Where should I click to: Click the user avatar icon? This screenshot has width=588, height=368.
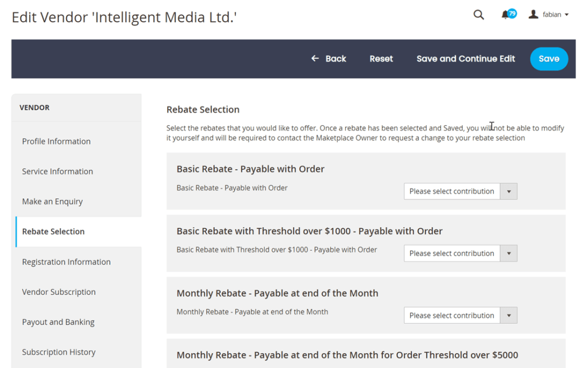coord(533,14)
